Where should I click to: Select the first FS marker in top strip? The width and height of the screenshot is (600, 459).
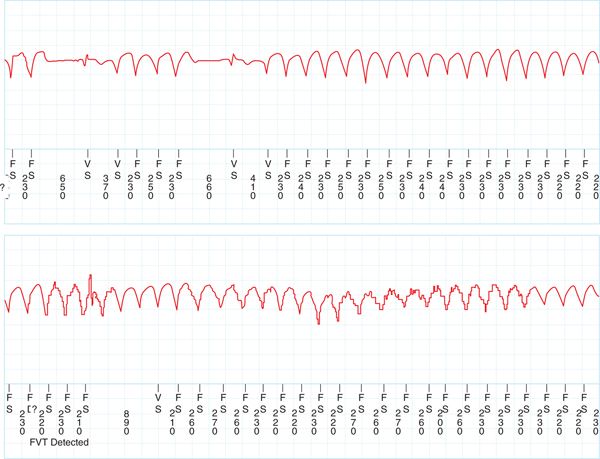point(13,168)
